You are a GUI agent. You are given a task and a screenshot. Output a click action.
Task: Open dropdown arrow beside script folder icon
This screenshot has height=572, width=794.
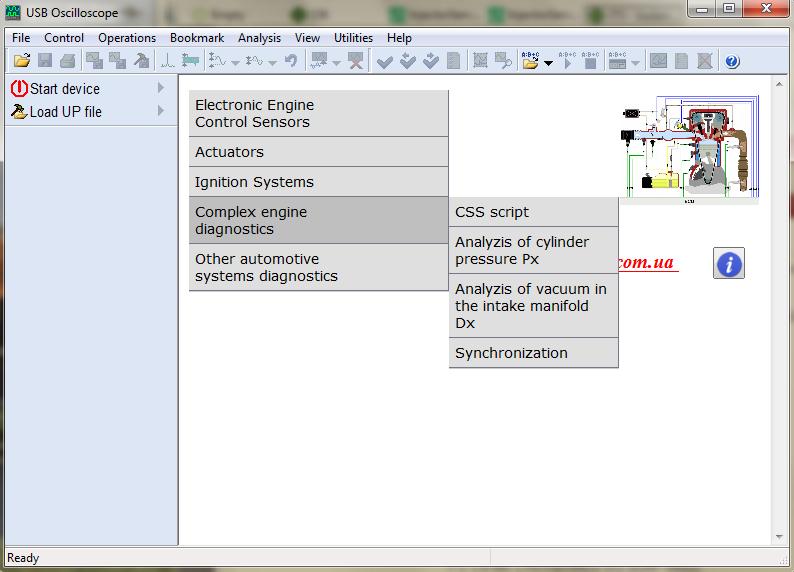[548, 62]
